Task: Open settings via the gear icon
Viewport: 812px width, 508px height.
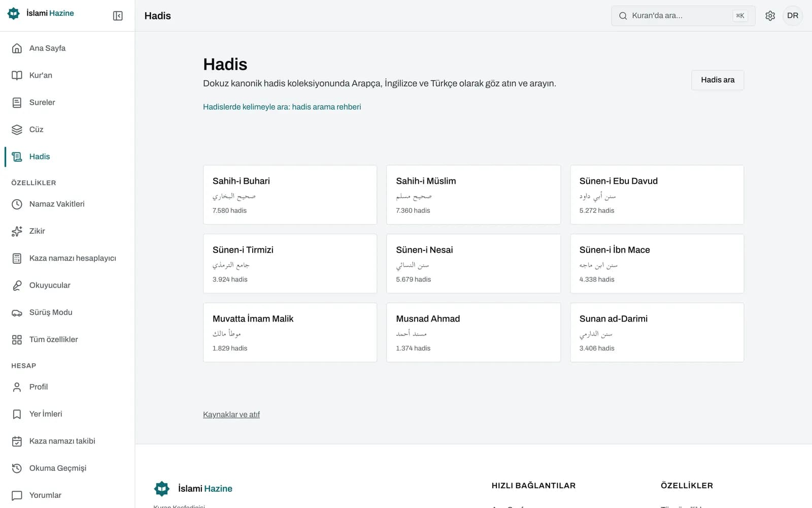Action: pos(770,16)
